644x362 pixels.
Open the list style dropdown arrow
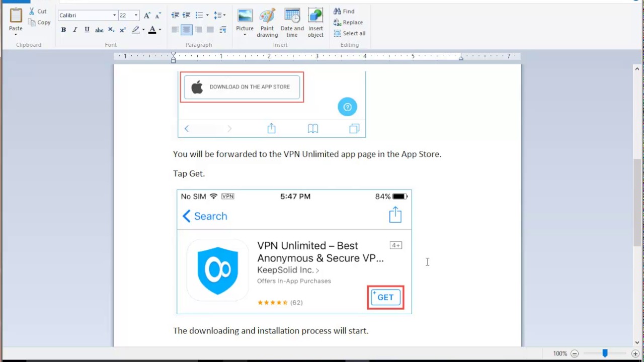click(x=207, y=15)
